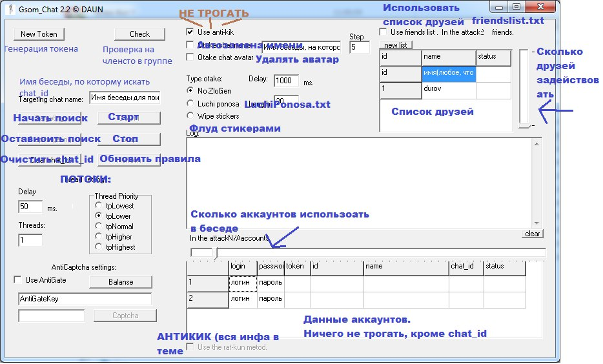Click the conversation name field beside Autorename
Viewport: 603px width, 364px height.
click(301, 47)
